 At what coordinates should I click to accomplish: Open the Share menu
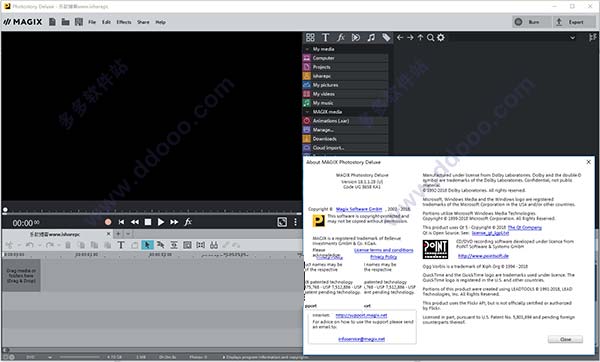pos(143,22)
